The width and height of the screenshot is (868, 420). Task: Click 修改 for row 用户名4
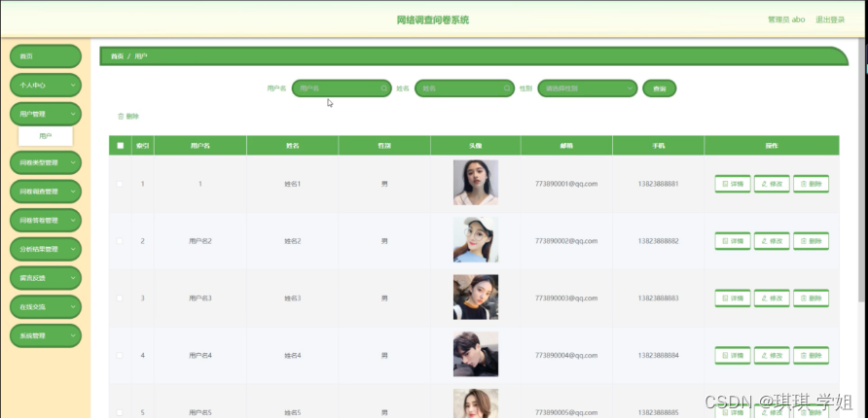772,355
